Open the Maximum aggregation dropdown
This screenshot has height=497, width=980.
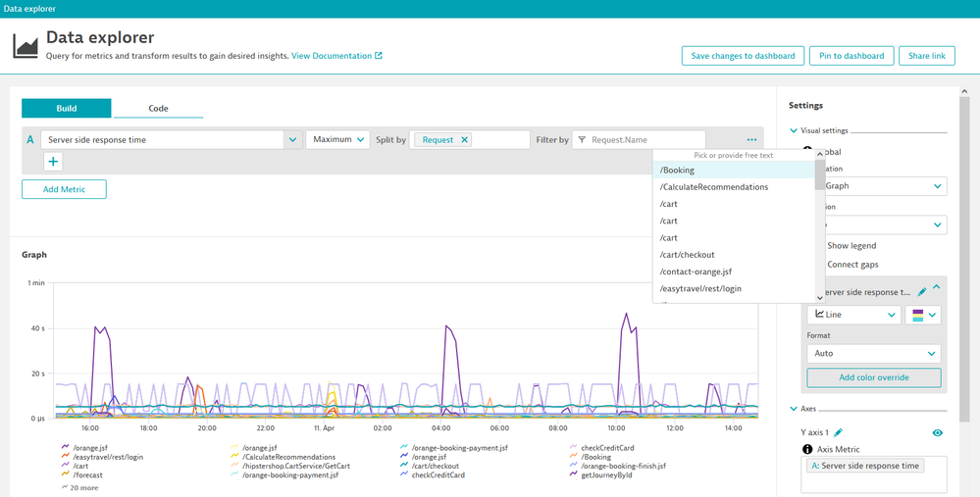point(337,140)
